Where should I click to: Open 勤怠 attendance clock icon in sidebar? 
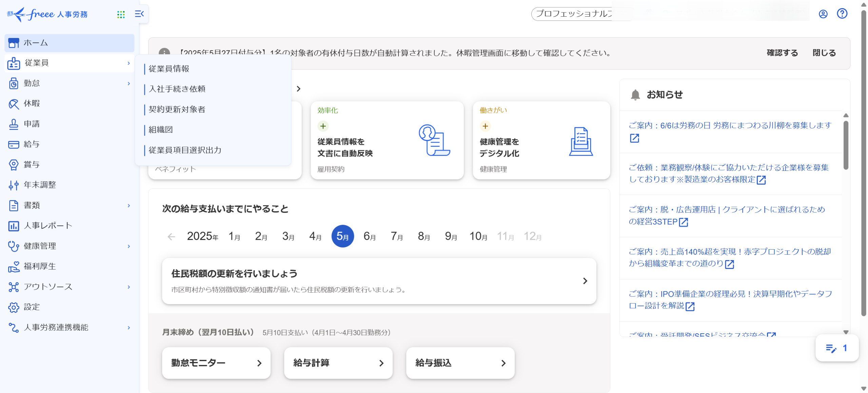(x=14, y=83)
